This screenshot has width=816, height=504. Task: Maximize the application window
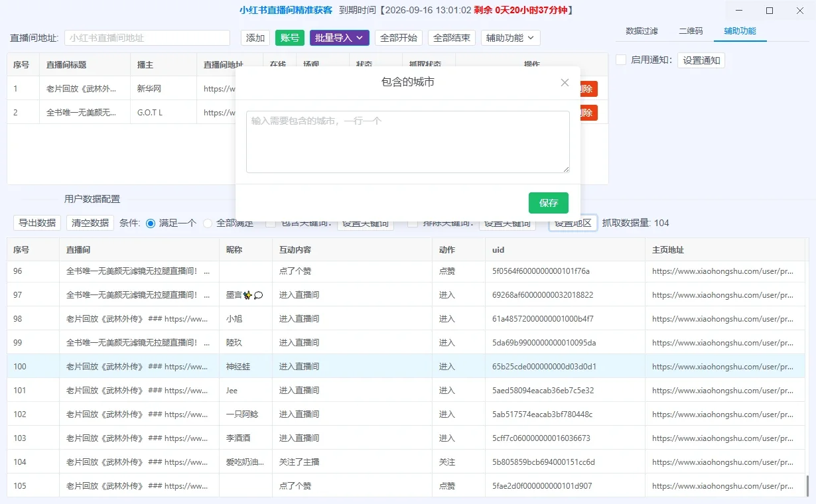(770, 11)
